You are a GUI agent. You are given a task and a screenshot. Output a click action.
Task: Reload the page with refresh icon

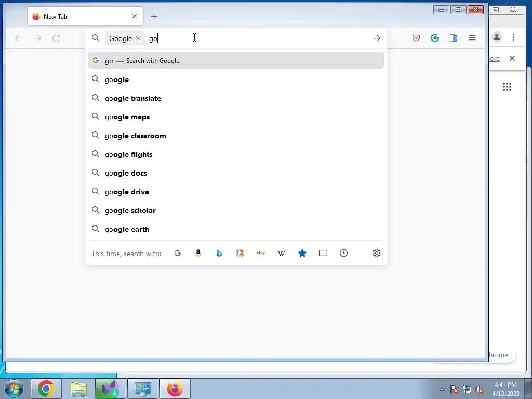[x=56, y=38]
